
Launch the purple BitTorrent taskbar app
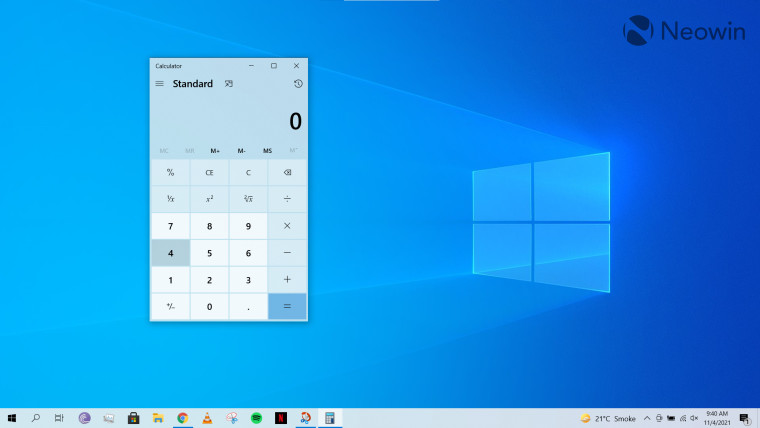(x=84, y=418)
